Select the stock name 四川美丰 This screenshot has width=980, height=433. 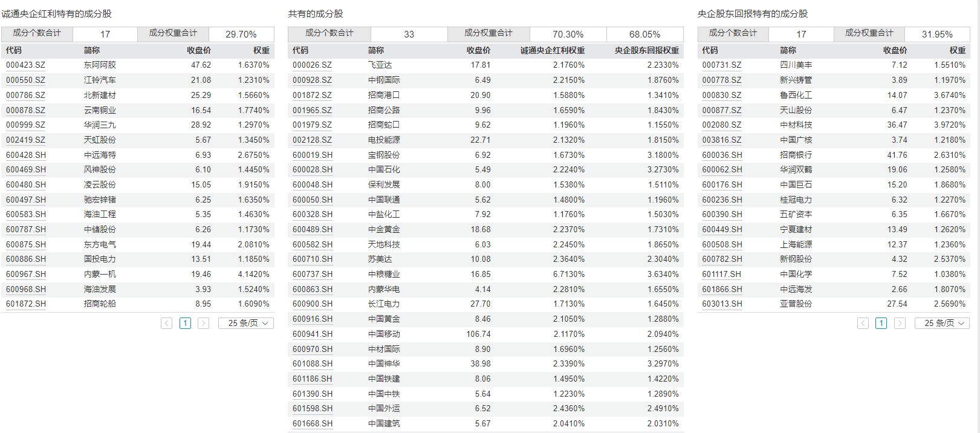[796, 65]
